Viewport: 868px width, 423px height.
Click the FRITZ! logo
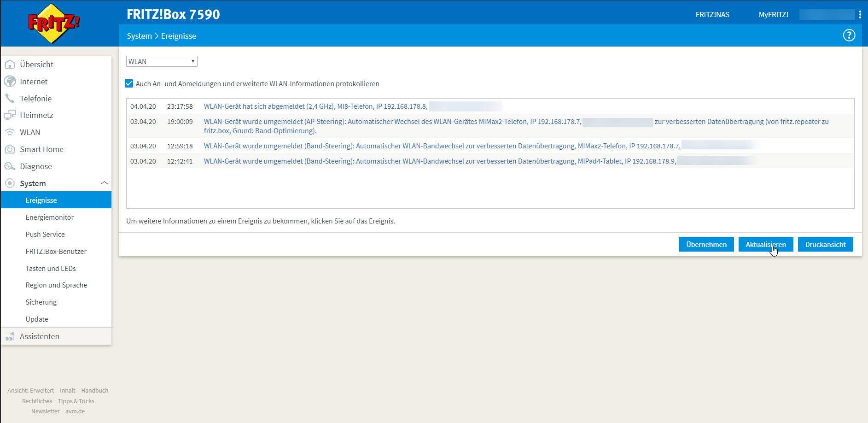click(54, 23)
